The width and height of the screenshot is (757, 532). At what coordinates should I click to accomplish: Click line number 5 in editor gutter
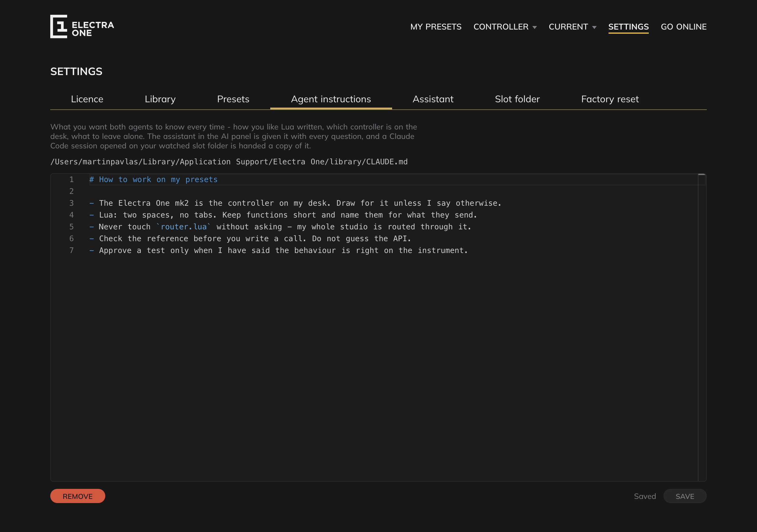pyautogui.click(x=72, y=227)
